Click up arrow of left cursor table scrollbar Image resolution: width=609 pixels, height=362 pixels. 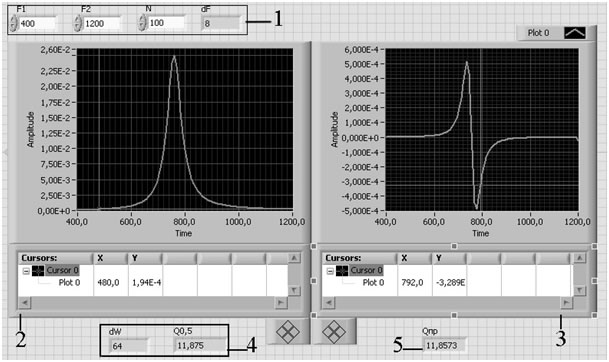click(294, 258)
